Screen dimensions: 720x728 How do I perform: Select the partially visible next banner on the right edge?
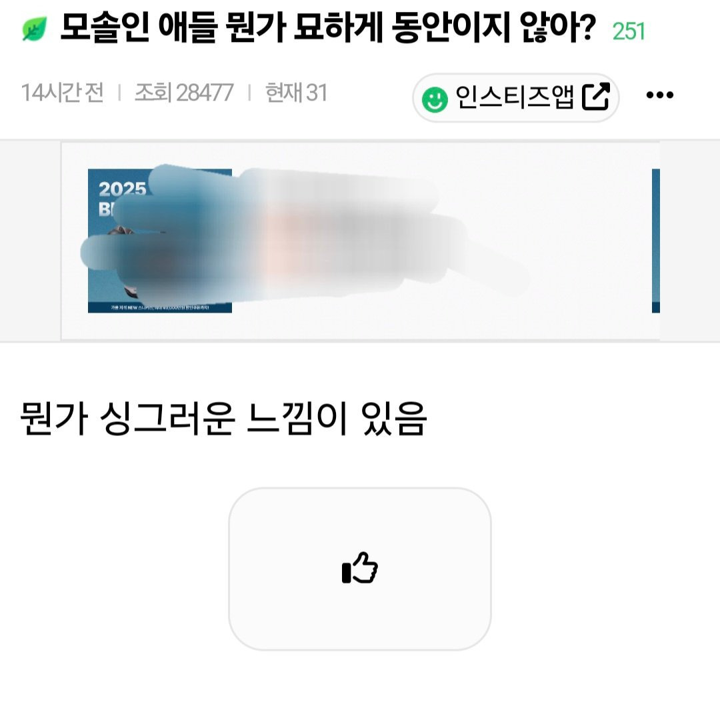(656, 241)
